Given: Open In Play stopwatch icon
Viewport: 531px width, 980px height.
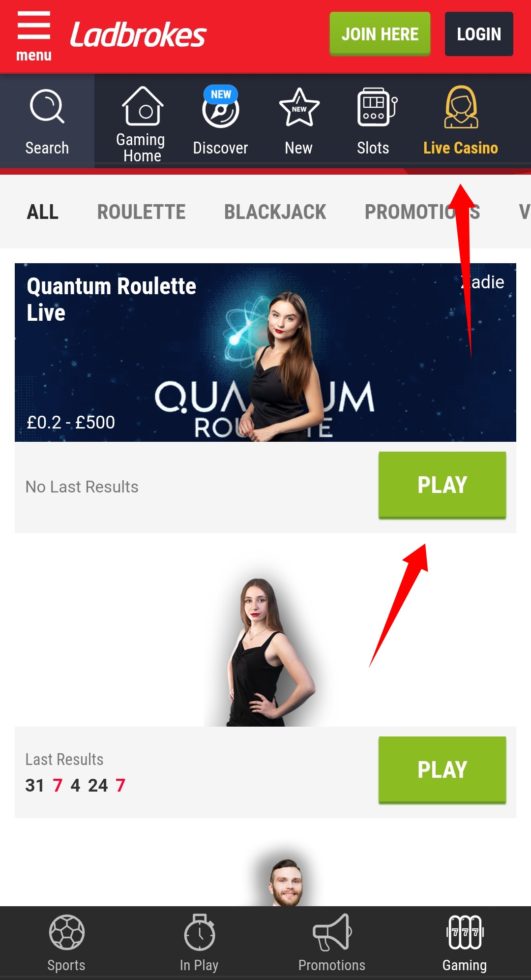Looking at the screenshot, I should 199,932.
